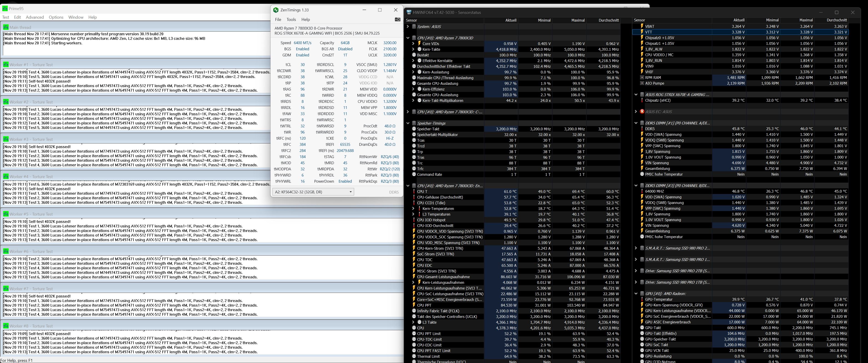Take a screenshot using ZenTimings camera icon
The width and height of the screenshot is (868, 363).
(x=397, y=20)
